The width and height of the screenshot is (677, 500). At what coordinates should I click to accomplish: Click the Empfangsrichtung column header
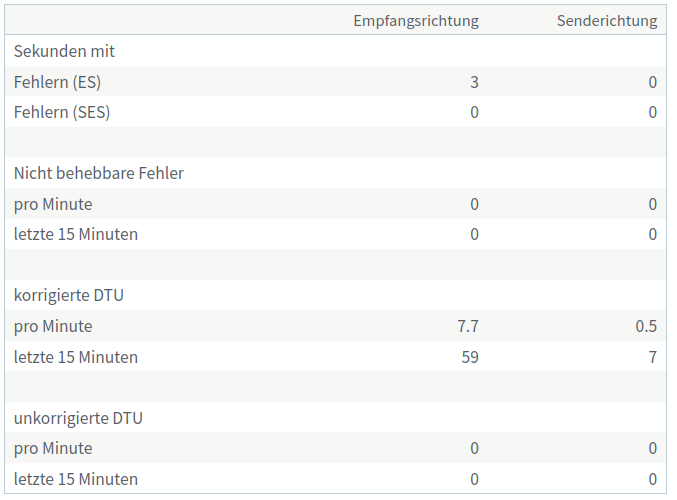(415, 21)
